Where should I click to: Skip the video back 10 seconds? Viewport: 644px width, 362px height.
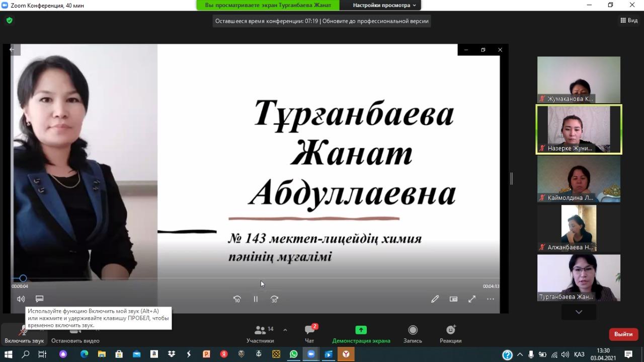(237, 299)
